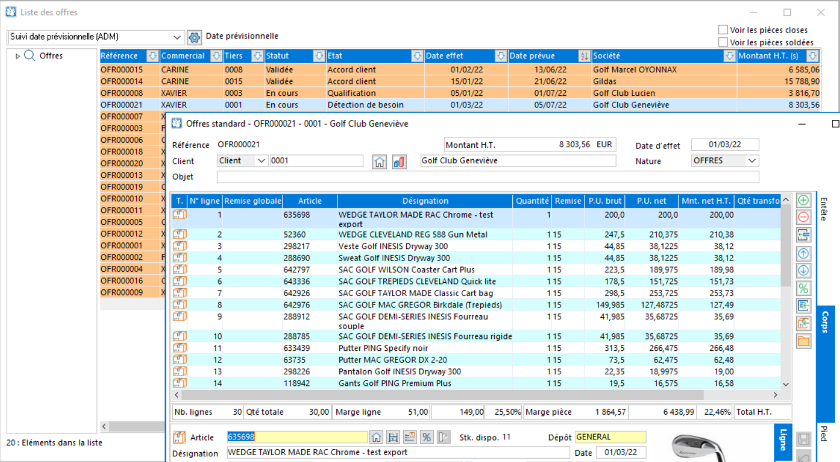Click the Désignation field in Ligne panel

398,453
